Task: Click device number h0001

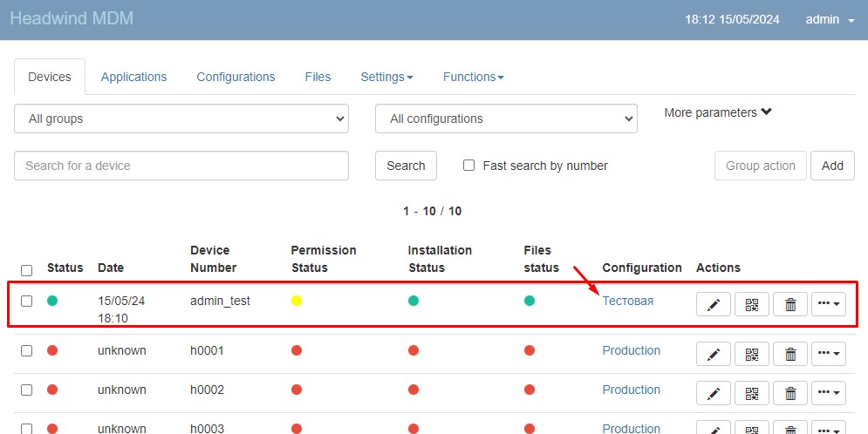Action: [207, 350]
